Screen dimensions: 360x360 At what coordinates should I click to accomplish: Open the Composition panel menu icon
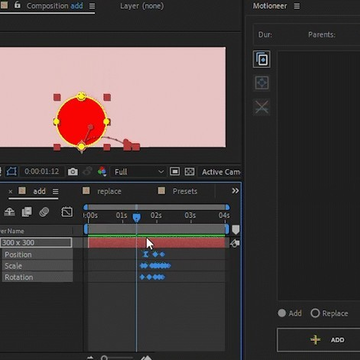click(92, 6)
